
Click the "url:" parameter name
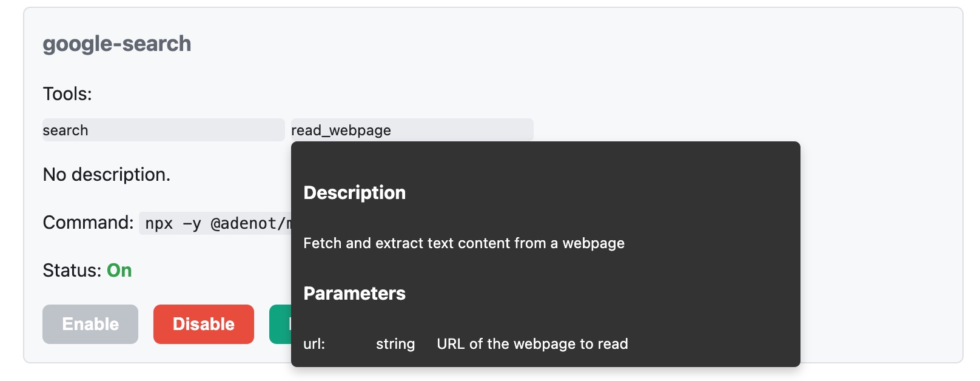tap(314, 344)
